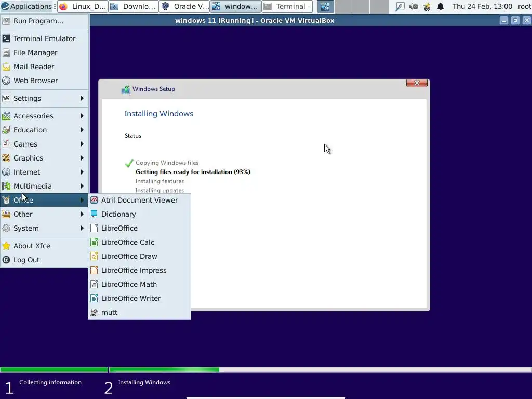Expand the Accessories submenu arrow
This screenshot has width=532, height=399.
coord(82,116)
